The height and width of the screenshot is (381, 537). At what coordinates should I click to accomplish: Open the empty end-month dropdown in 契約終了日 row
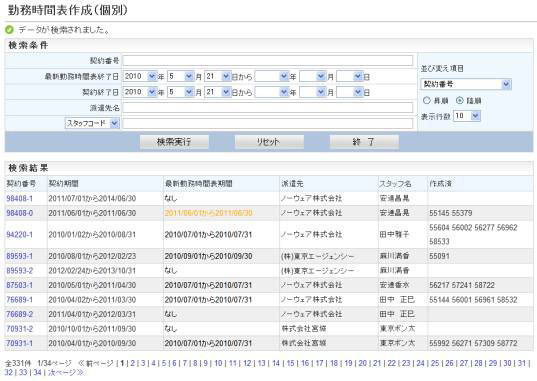click(312, 92)
